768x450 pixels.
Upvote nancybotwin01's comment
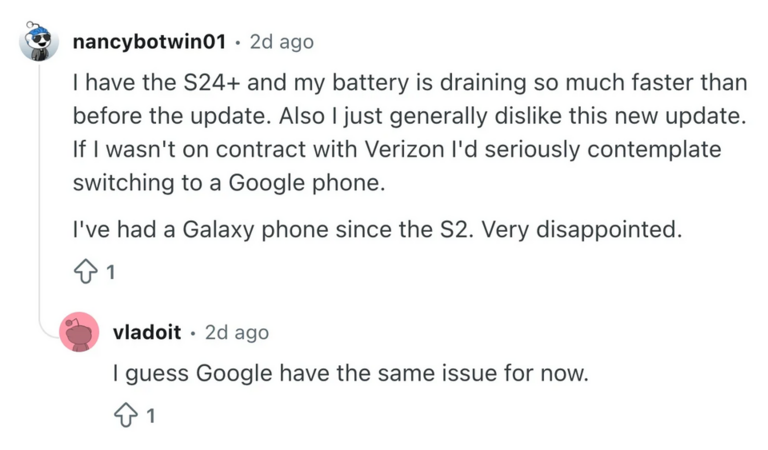(86, 272)
